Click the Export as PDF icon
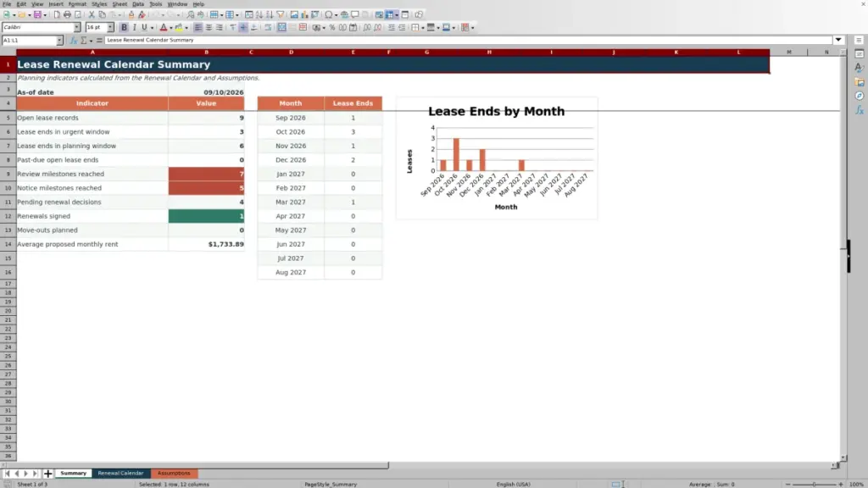This screenshot has height=488, width=868. (57, 14)
